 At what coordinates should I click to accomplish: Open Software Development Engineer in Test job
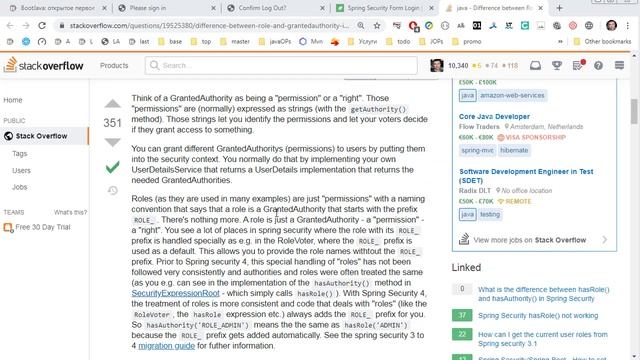(526, 176)
